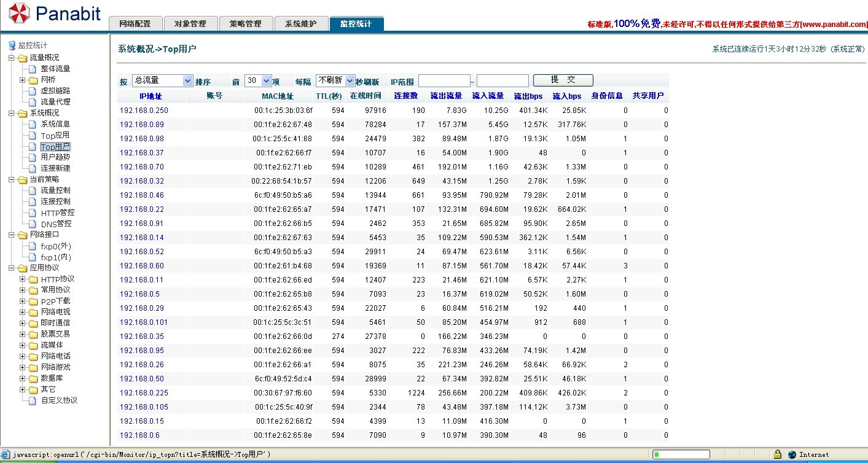Open user 192.168.0.46 details
868x463 pixels.
(x=142, y=195)
